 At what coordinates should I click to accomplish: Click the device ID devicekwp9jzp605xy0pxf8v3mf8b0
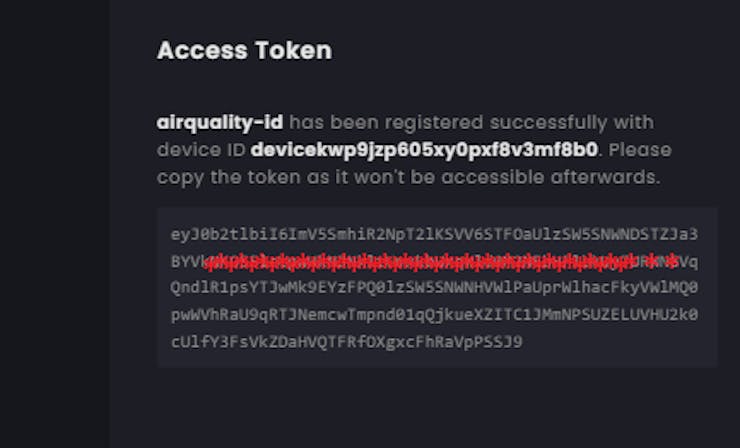424,150
